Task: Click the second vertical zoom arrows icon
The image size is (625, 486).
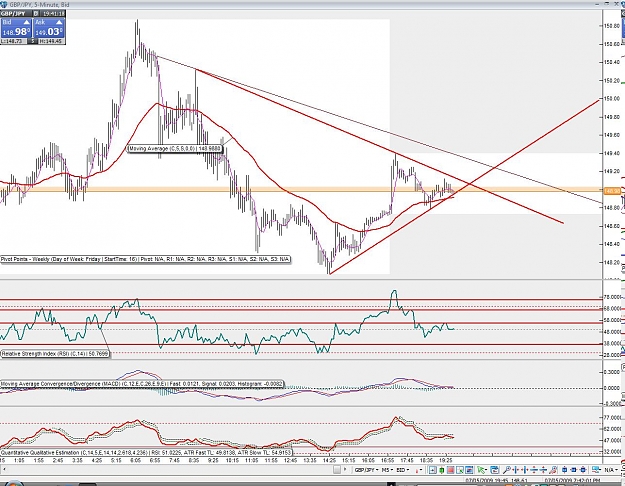Action: 543,470
